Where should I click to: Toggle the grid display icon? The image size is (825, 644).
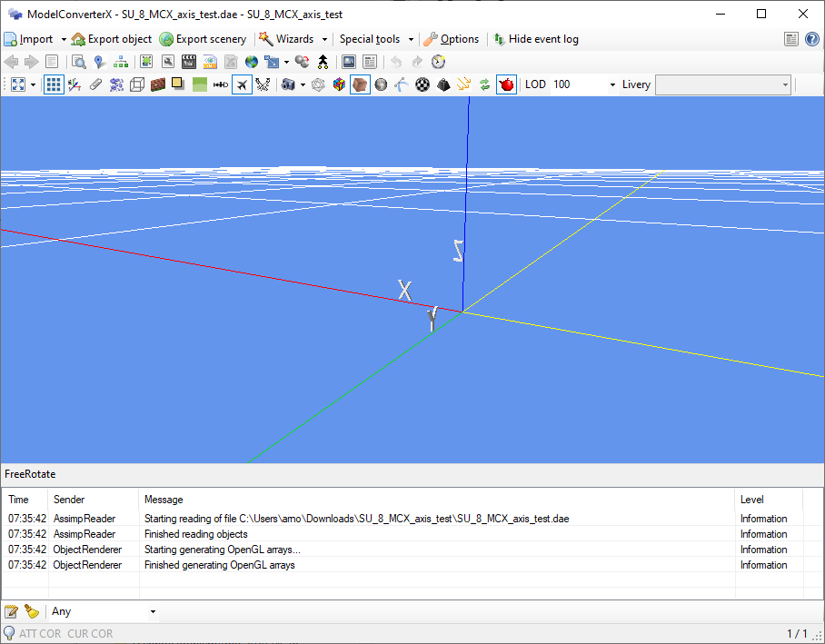click(53, 84)
